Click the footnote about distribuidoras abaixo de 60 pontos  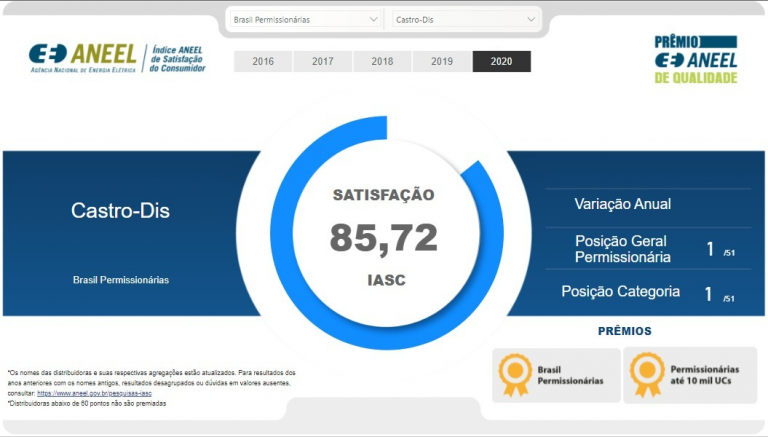click(x=87, y=404)
